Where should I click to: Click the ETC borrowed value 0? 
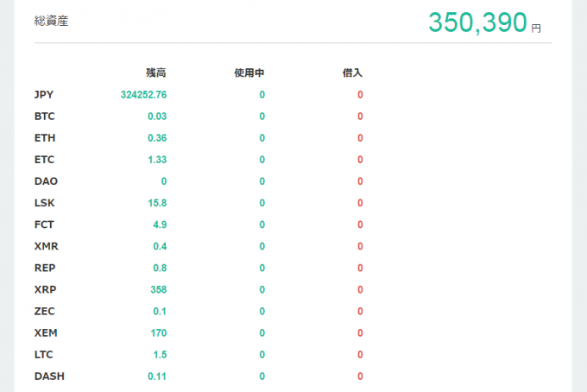point(360,160)
